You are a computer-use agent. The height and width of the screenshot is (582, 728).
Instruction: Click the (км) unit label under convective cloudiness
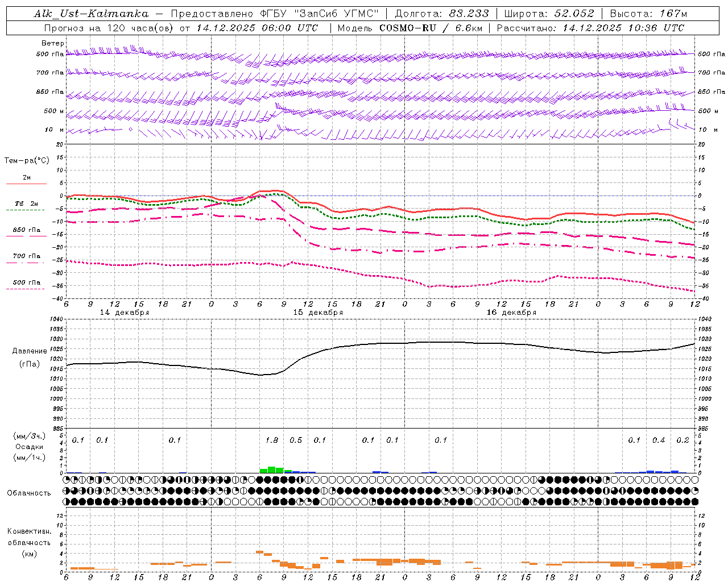click(30, 554)
